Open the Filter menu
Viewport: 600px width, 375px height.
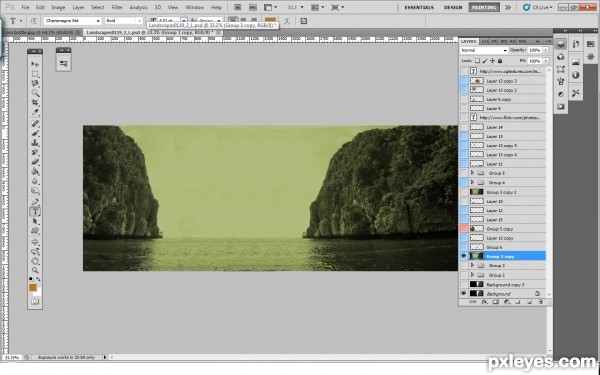[117, 7]
